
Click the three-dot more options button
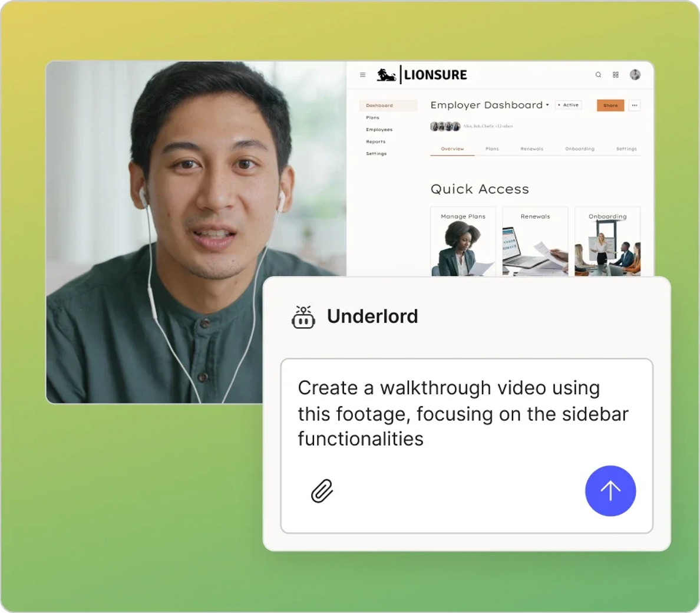(x=635, y=106)
